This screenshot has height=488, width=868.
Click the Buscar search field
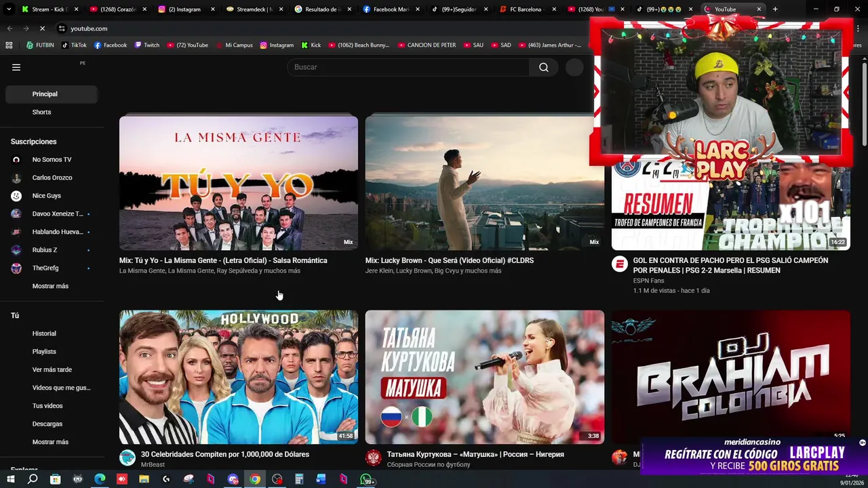pos(408,67)
